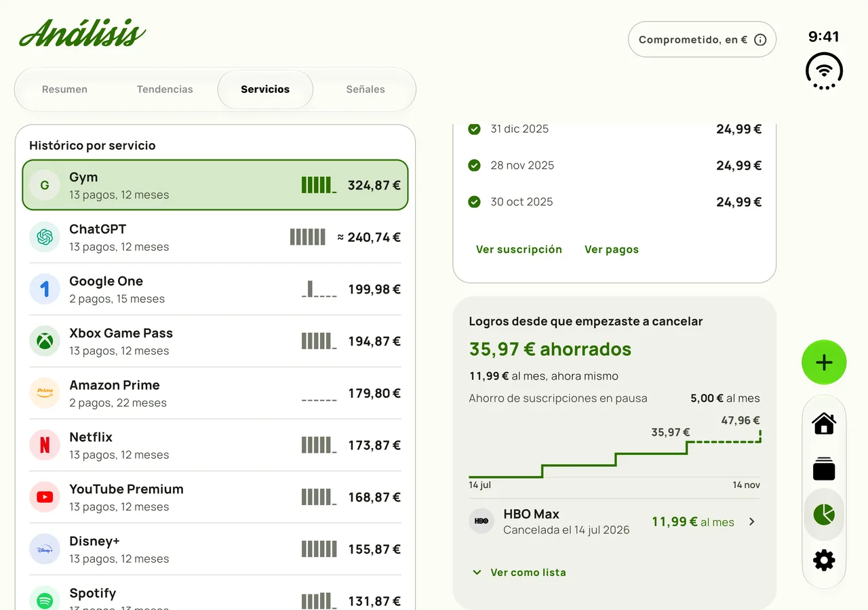Open settings via the gear icon

pos(824,561)
